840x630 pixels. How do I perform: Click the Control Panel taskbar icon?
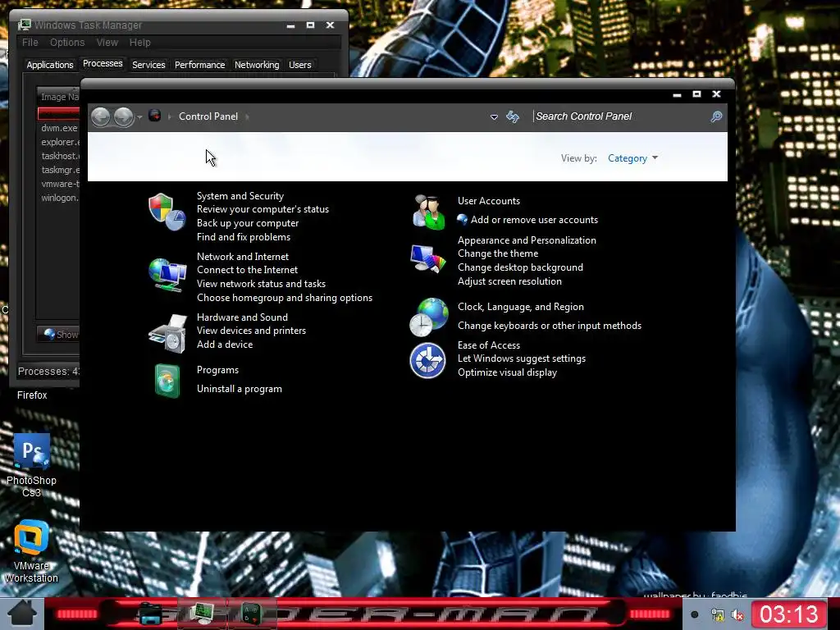252,614
